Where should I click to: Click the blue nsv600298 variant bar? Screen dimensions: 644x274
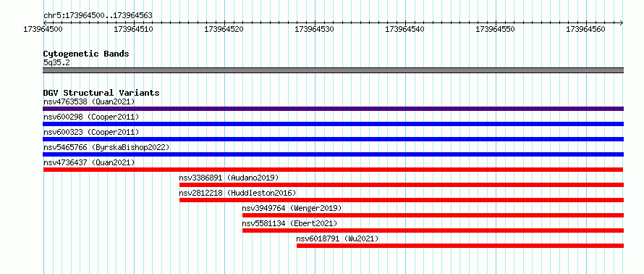tap(333, 124)
